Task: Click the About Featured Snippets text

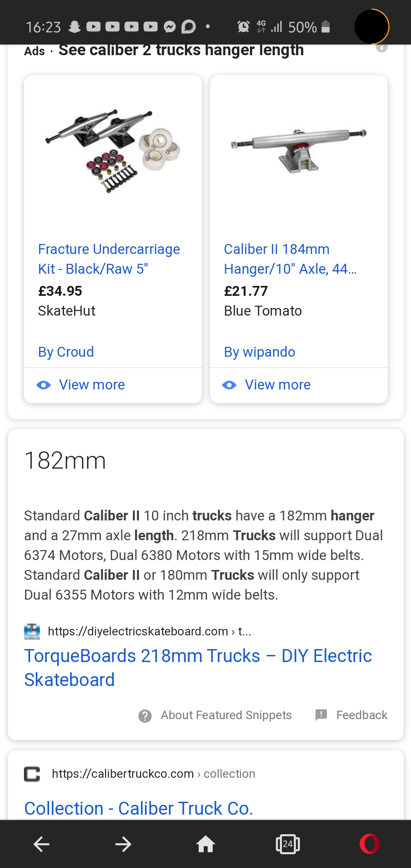Action: coord(226,715)
